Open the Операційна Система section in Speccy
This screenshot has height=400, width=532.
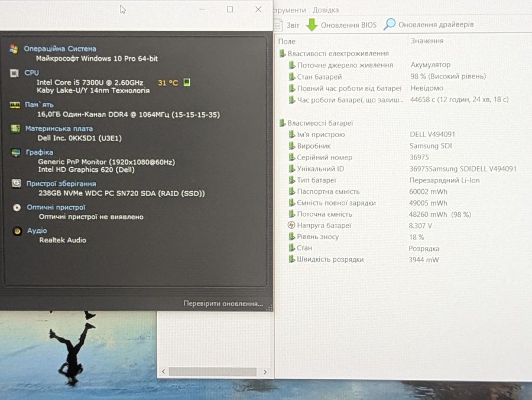(60, 48)
